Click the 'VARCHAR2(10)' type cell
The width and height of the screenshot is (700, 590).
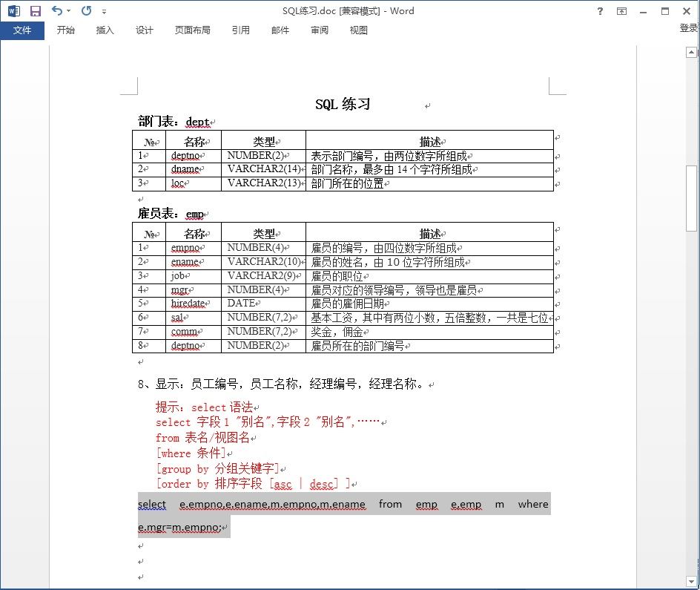tap(263, 261)
